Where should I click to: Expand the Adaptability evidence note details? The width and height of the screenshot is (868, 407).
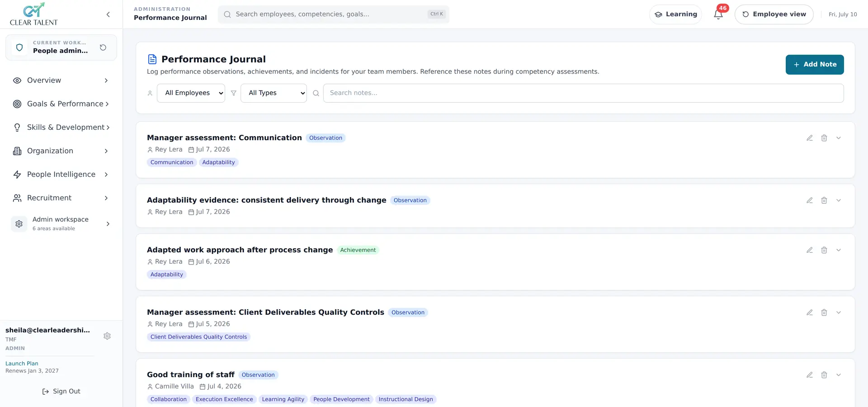(839, 200)
